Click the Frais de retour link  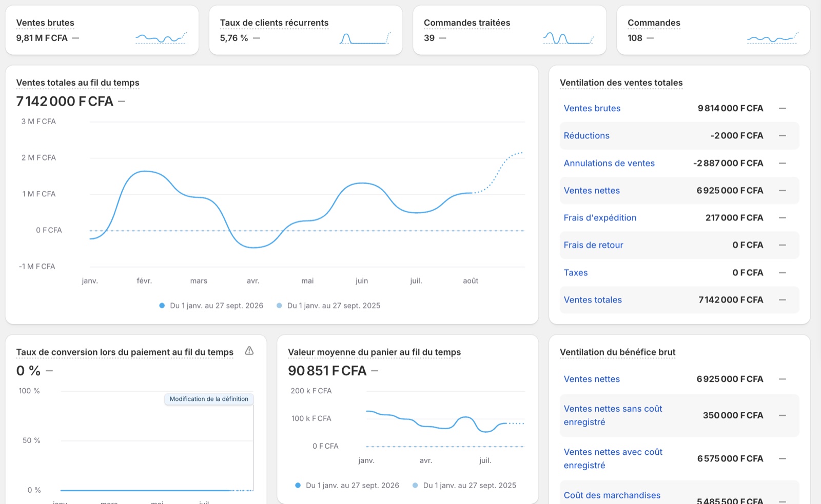click(593, 245)
